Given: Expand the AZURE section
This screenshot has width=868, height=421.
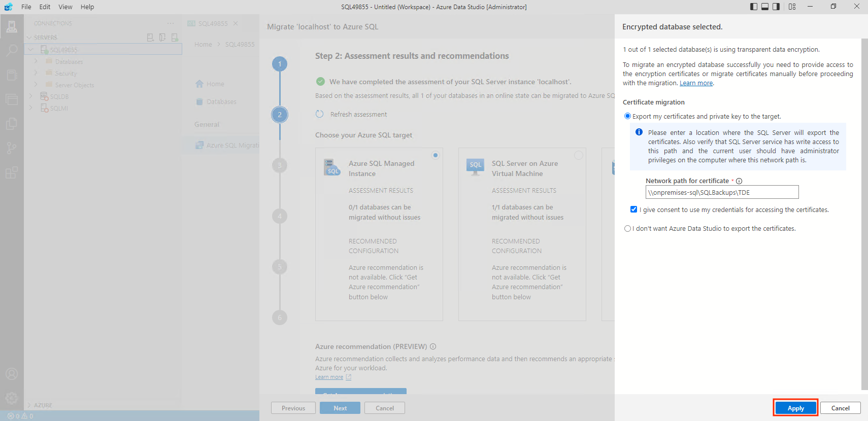Looking at the screenshot, I should click(29, 405).
